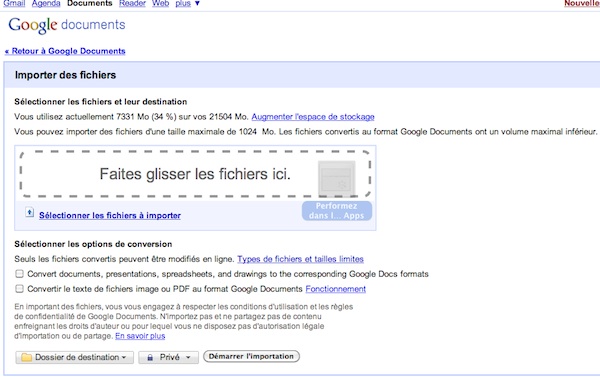
Task: Click the folder icon in Dossier de destination
Action: coord(26,357)
